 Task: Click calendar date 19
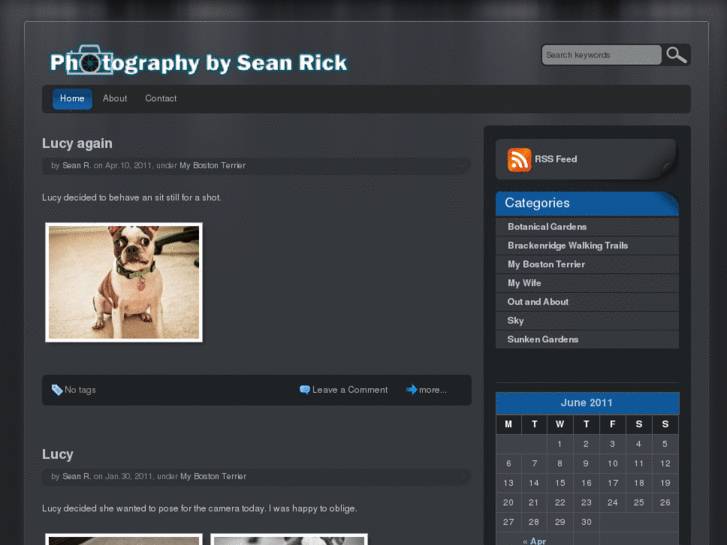point(665,483)
